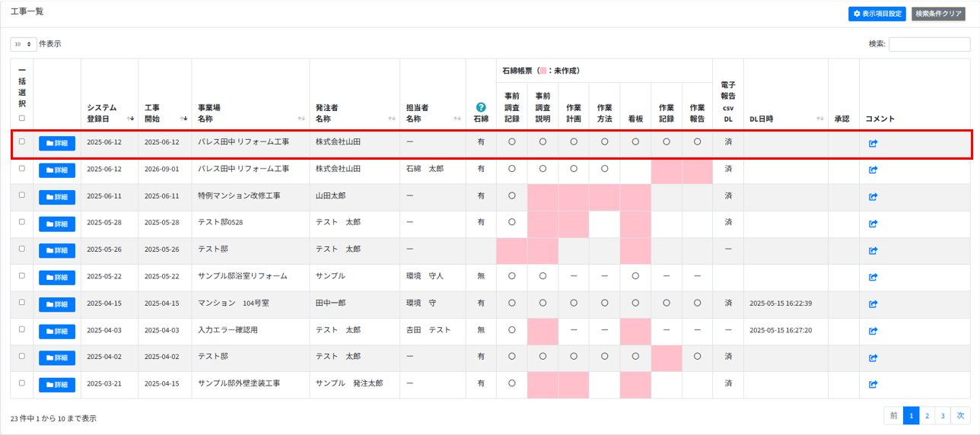Screen dimensions: 980x435
Task: Click the 表示項目設定 button
Action: [x=877, y=14]
